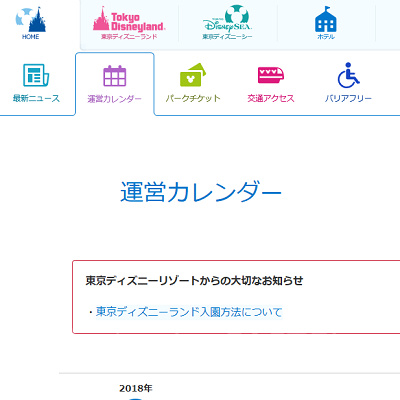Select the 最新ニュース menu label
400x400 pixels.
point(36,98)
